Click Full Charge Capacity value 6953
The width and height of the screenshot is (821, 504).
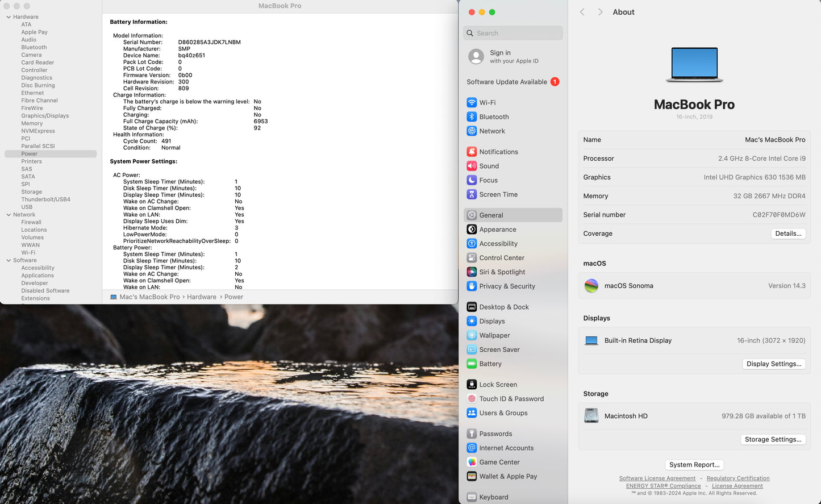click(261, 122)
